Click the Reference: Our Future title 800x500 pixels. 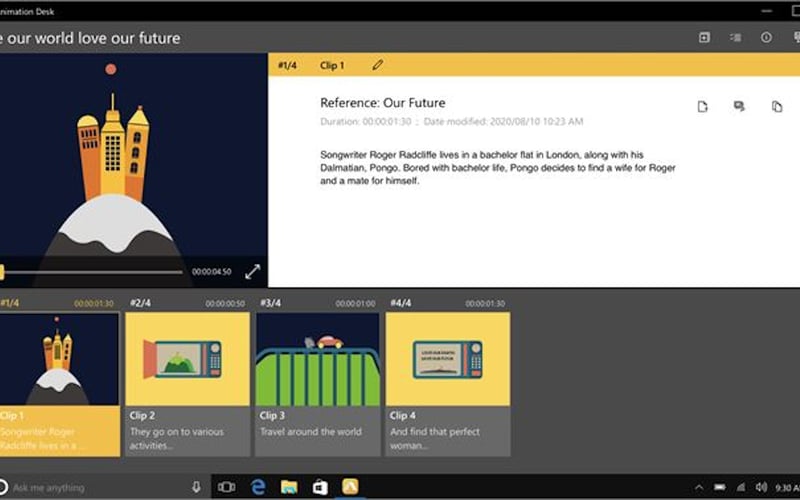382,103
